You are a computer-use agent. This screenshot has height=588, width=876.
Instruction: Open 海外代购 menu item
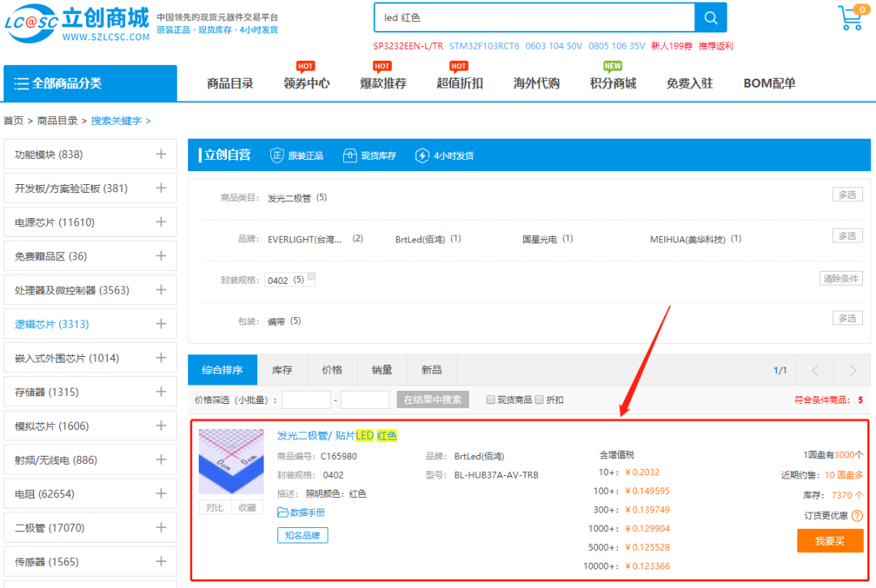536,84
